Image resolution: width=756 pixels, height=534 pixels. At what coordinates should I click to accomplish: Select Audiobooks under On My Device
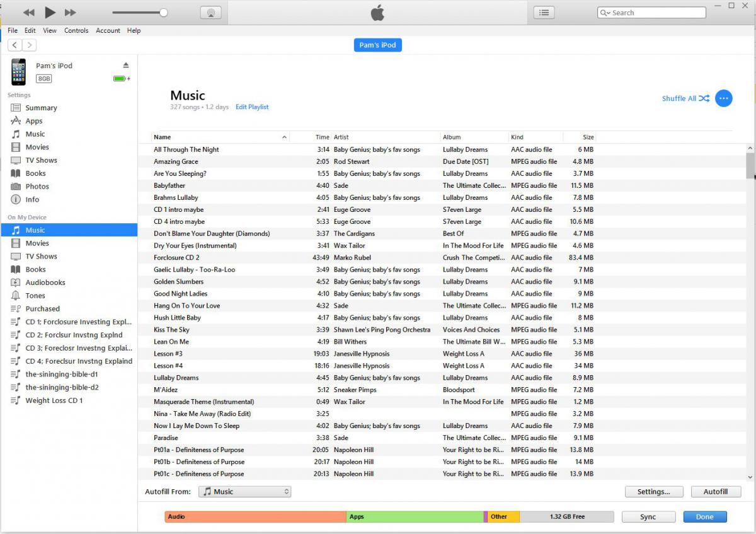45,283
